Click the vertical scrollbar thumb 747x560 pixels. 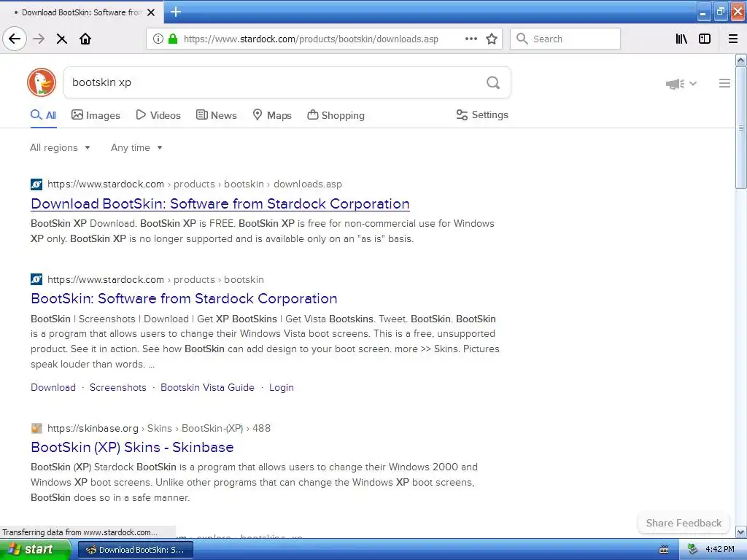click(x=741, y=128)
